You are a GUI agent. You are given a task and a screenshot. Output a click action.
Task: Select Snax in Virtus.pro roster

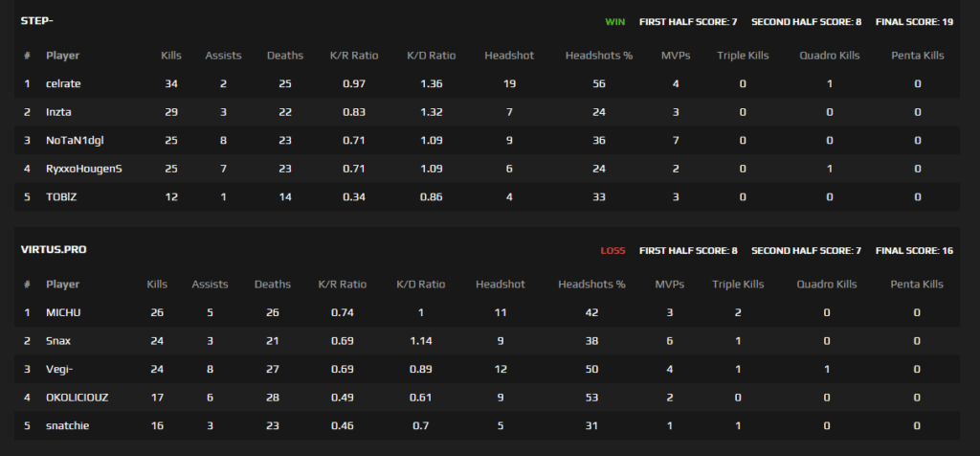click(x=57, y=341)
